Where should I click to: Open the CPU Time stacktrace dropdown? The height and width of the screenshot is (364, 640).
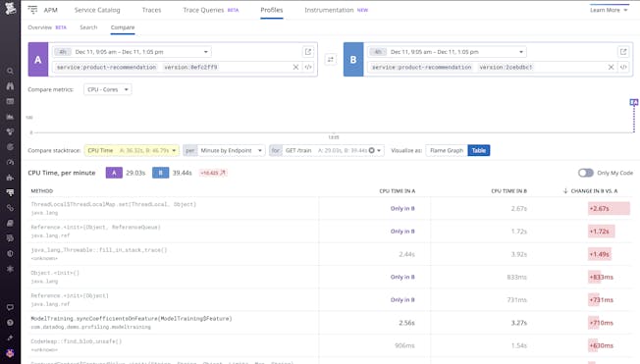132,150
